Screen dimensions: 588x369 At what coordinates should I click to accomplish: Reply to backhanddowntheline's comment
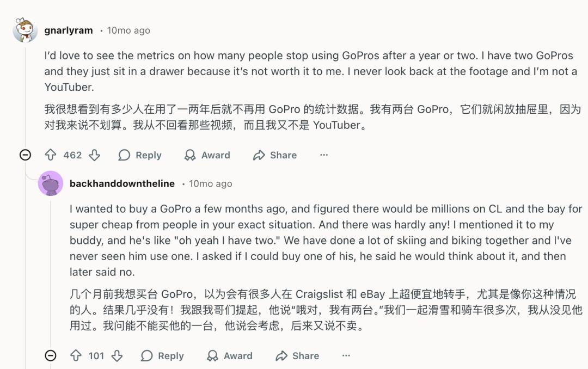click(162, 356)
